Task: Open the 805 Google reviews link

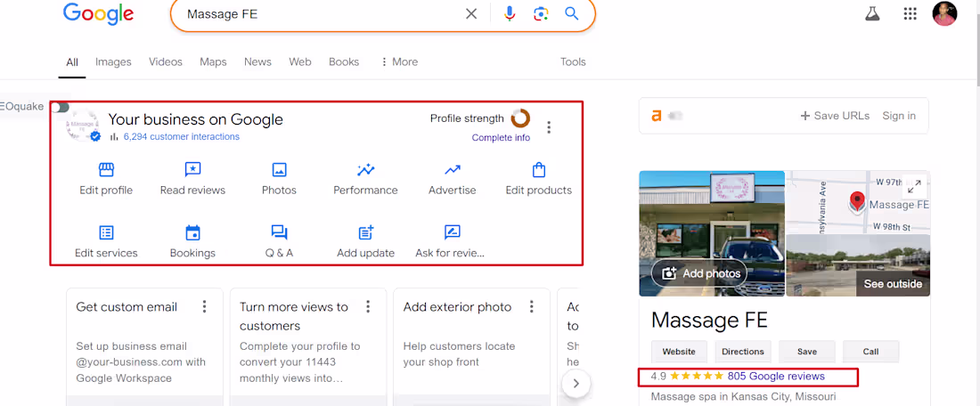Action: 776,376
